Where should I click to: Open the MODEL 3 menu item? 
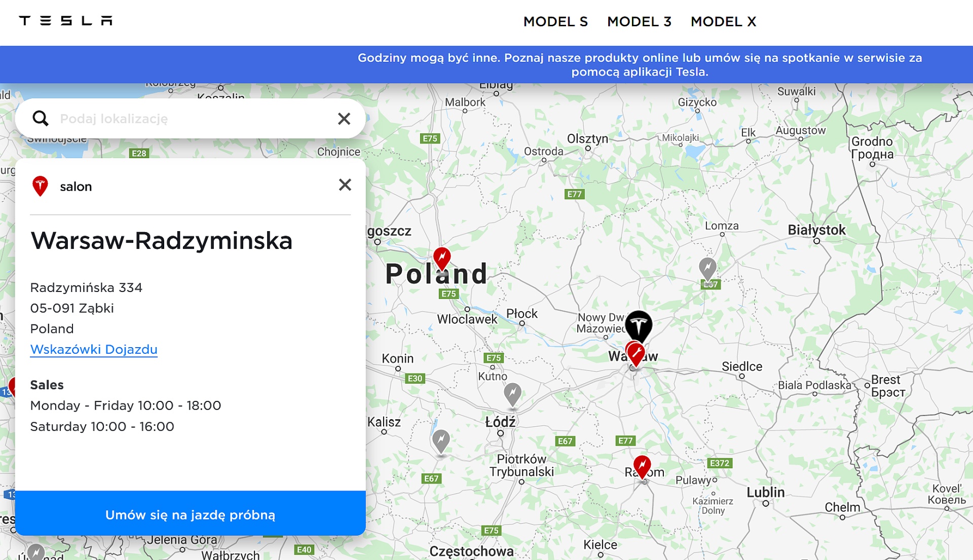pos(639,21)
